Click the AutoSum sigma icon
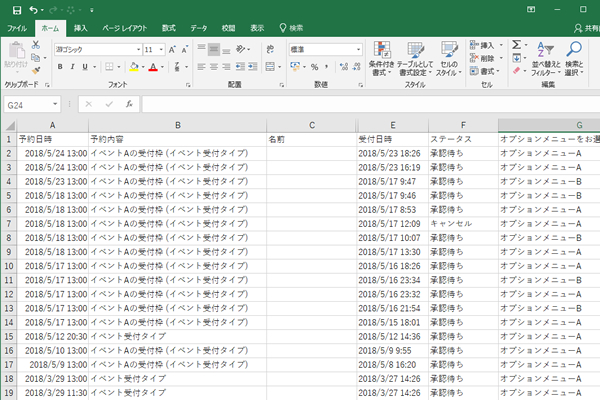Screen dimensions: 600x400 [516, 45]
